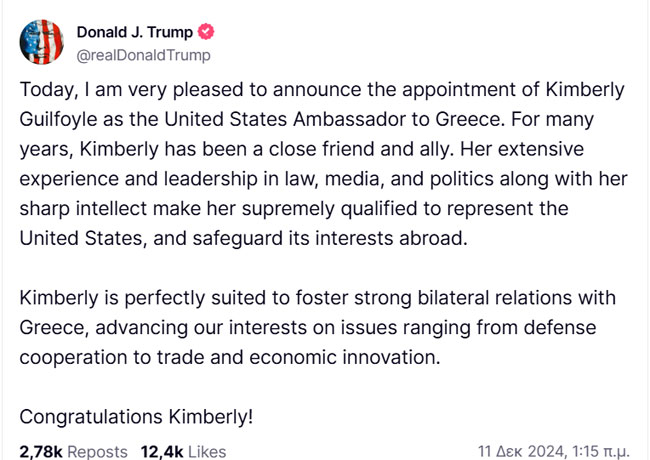Viewport: 650px width, 460px height.
Task: Click the Likes label text
Action: click(x=207, y=451)
